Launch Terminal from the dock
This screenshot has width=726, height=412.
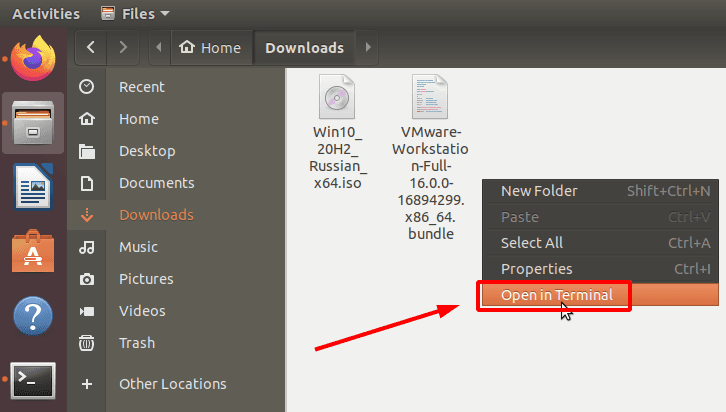click(33, 380)
